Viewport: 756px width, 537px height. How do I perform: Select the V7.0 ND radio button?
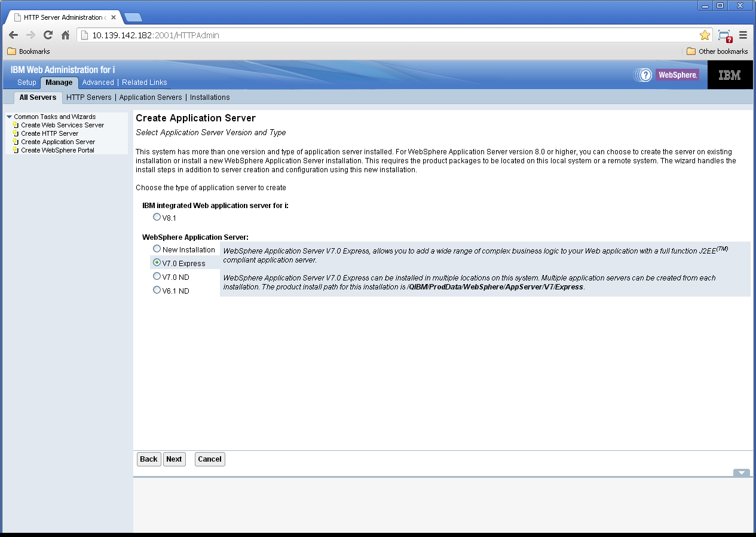click(157, 276)
